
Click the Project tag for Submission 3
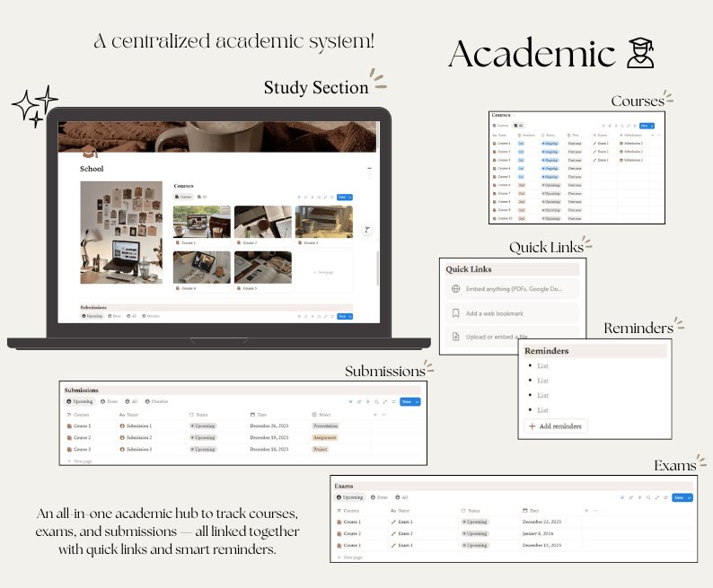(320, 449)
